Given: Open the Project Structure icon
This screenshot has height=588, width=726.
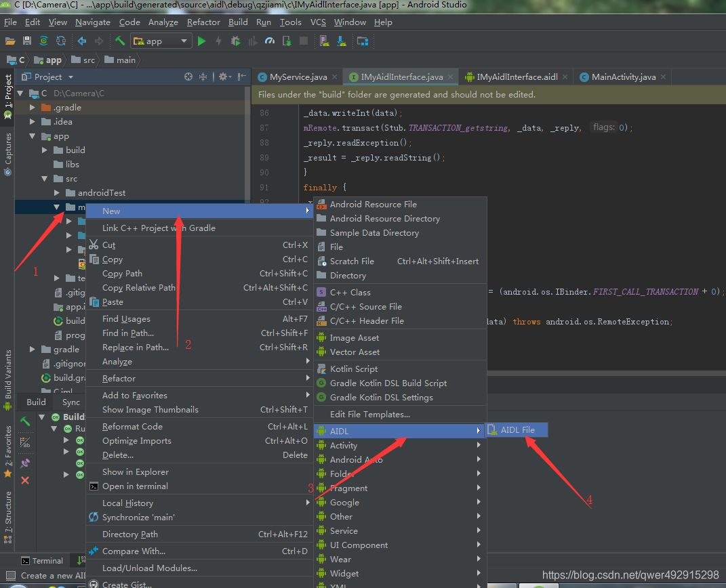Looking at the screenshot, I should (363, 41).
